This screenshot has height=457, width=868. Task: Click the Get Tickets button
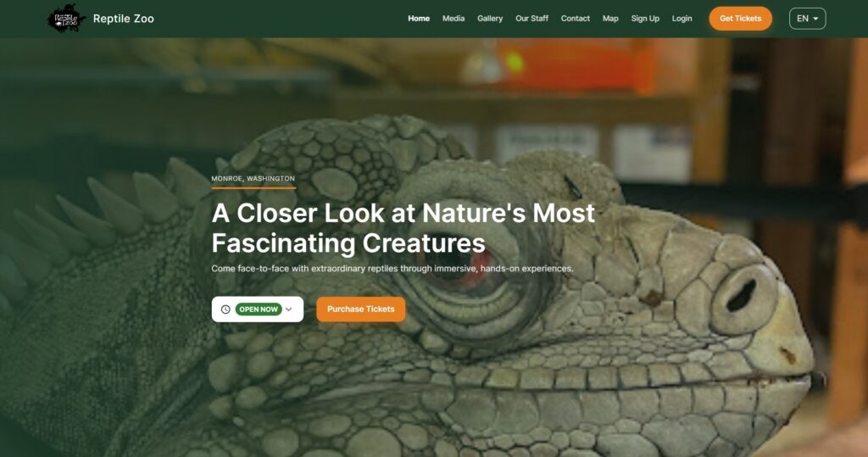pos(740,19)
